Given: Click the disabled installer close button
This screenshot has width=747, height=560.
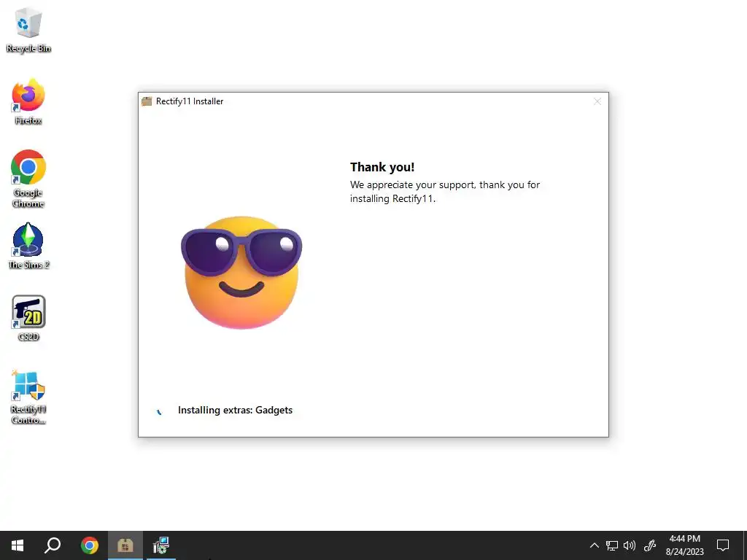Looking at the screenshot, I should (x=597, y=101).
